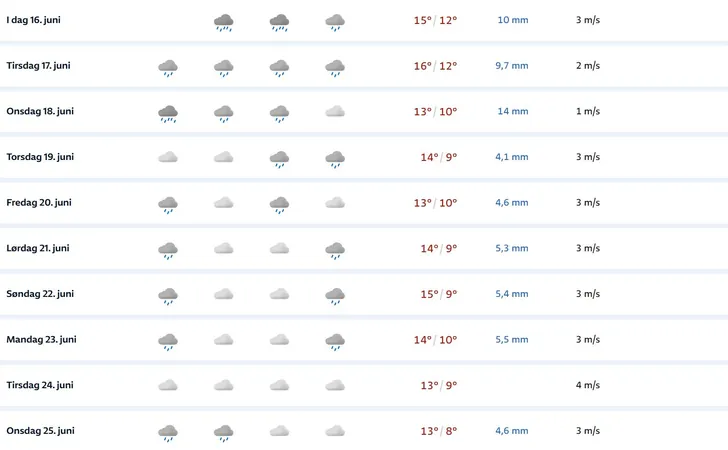Select the 4 m/s wind value
This screenshot has width=728, height=450.
[588, 385]
